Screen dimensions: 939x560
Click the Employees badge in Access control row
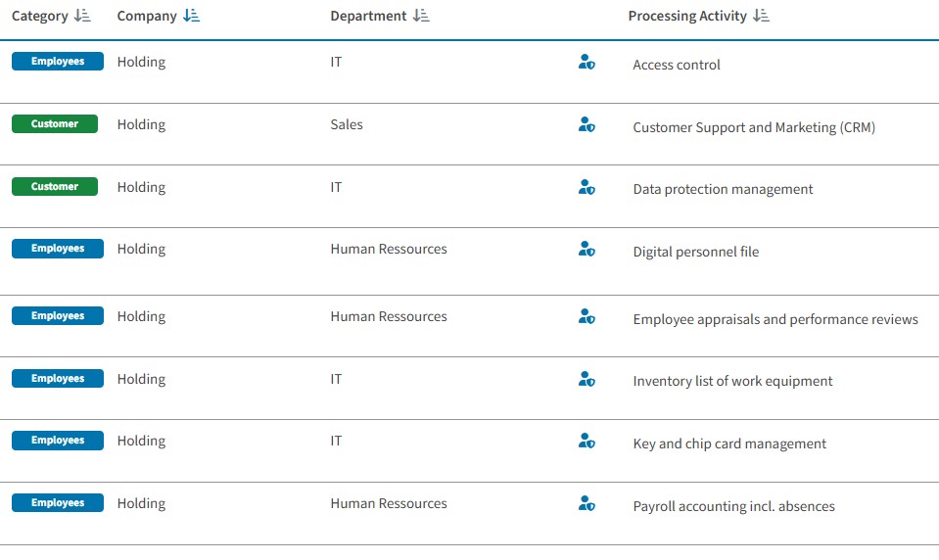tap(58, 62)
